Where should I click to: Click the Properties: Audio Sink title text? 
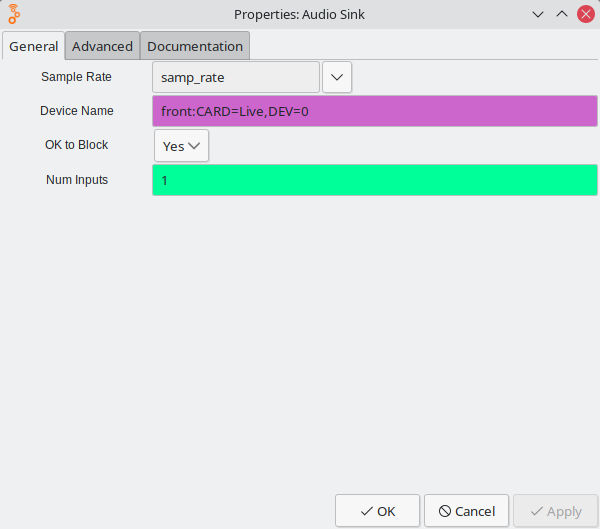click(300, 14)
